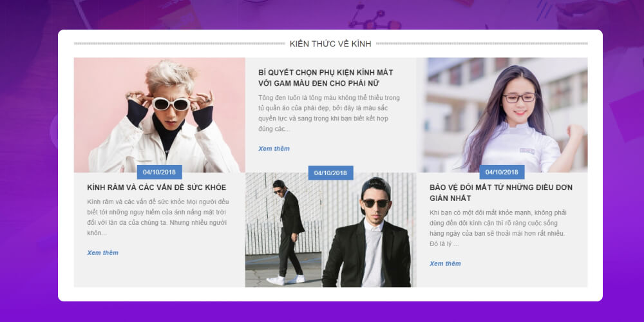Screen dimensions: 644x322
Task: Click the 04/10/2018 badge below the girl photo
Action: point(502,173)
